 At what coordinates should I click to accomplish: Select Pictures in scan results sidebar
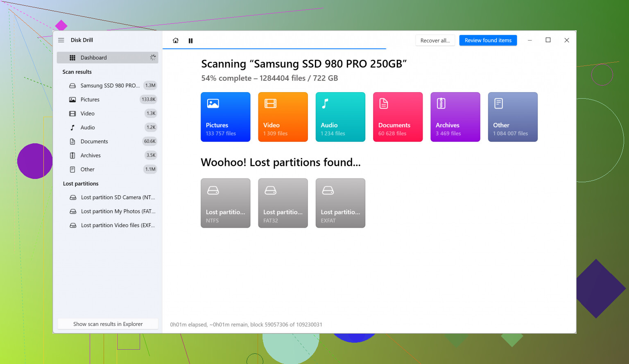pos(107,99)
